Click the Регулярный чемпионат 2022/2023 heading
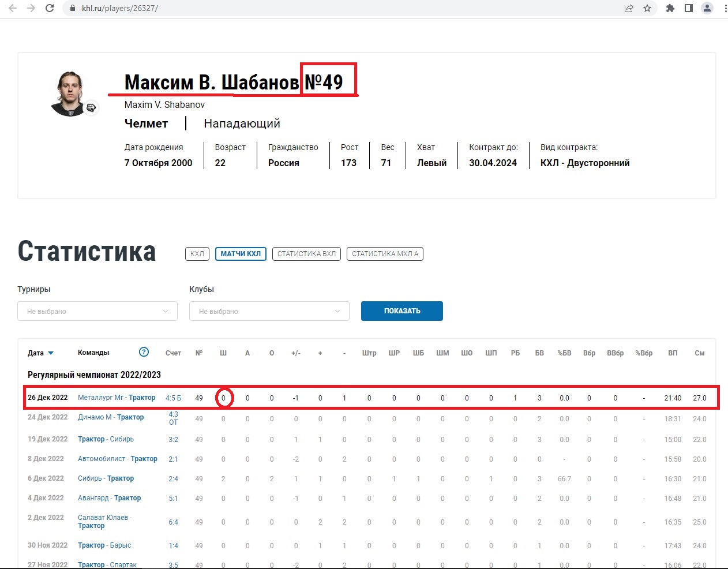This screenshot has width=728, height=569. click(x=94, y=375)
